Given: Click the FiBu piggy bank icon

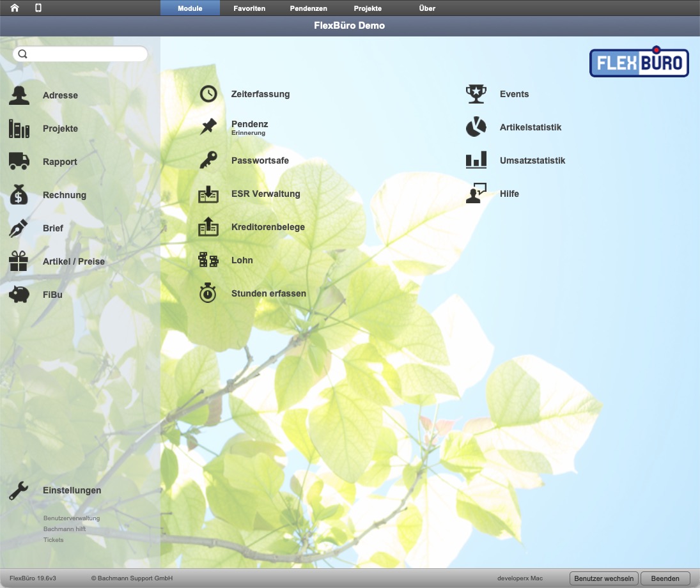Looking at the screenshot, I should tap(19, 294).
